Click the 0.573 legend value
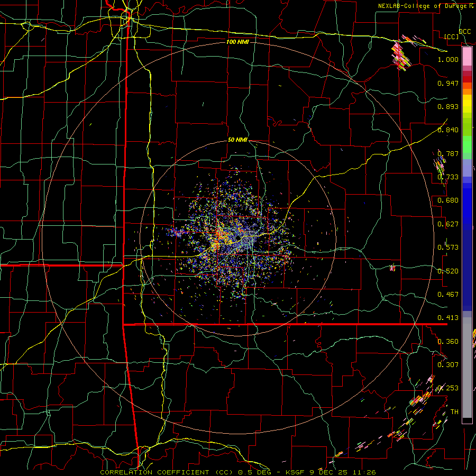 click(448, 248)
